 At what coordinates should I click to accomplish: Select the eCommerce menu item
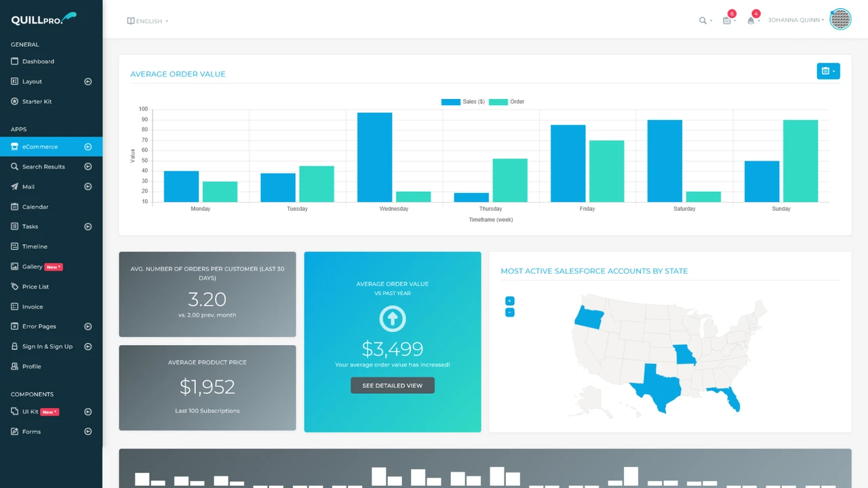[51, 146]
